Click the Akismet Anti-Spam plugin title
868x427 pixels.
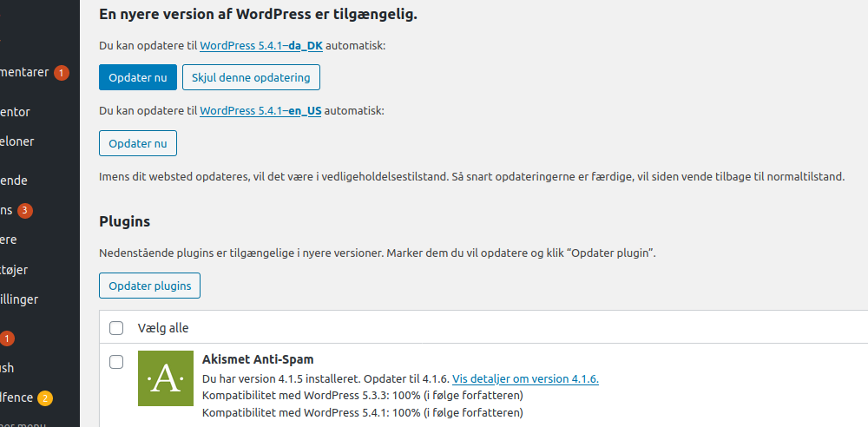click(x=258, y=359)
